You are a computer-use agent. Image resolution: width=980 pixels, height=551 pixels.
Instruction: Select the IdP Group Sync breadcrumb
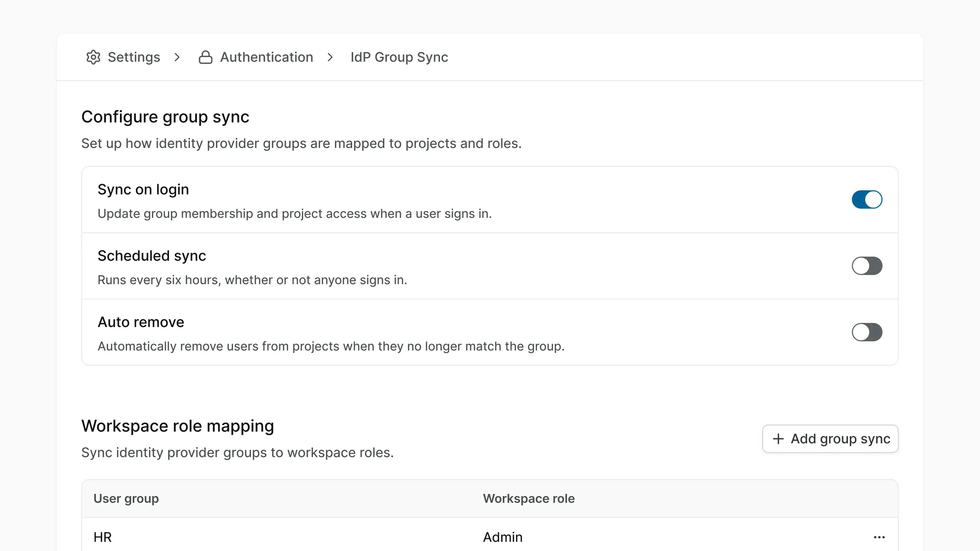tap(399, 57)
